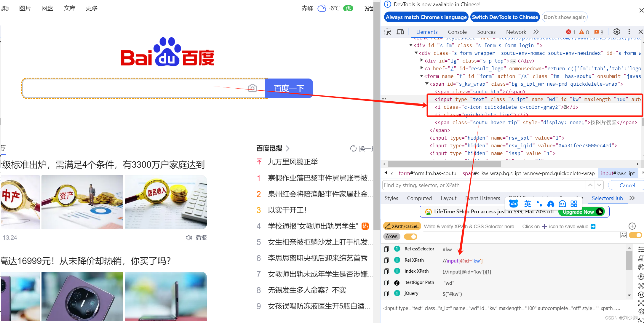Click the weather cloud icon in Baidu header
The height and width of the screenshot is (323, 644).
[322, 8]
